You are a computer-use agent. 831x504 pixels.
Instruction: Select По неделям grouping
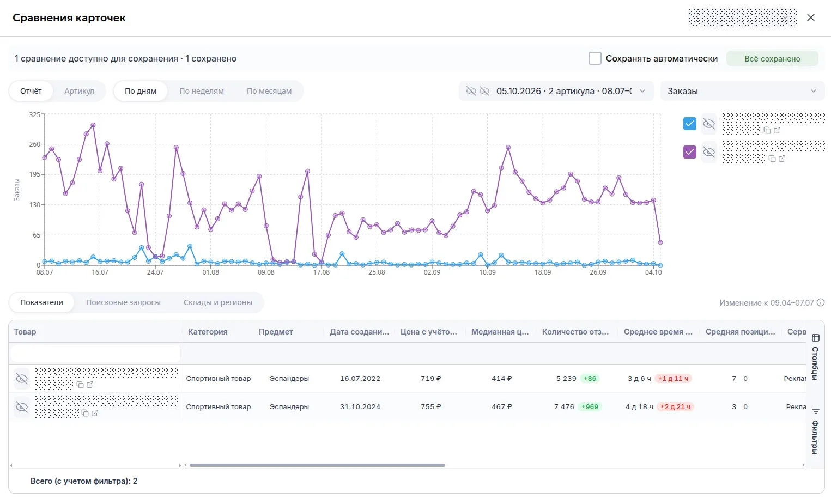pyautogui.click(x=202, y=91)
